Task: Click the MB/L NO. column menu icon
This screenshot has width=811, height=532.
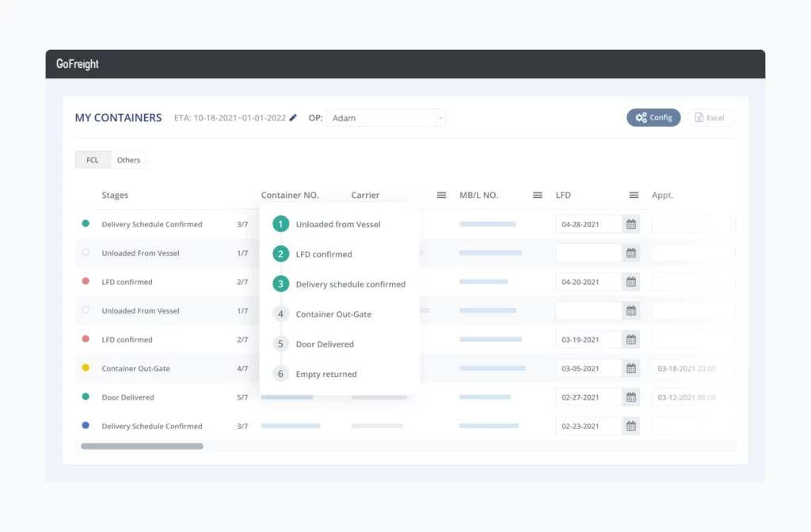Action: pos(538,196)
